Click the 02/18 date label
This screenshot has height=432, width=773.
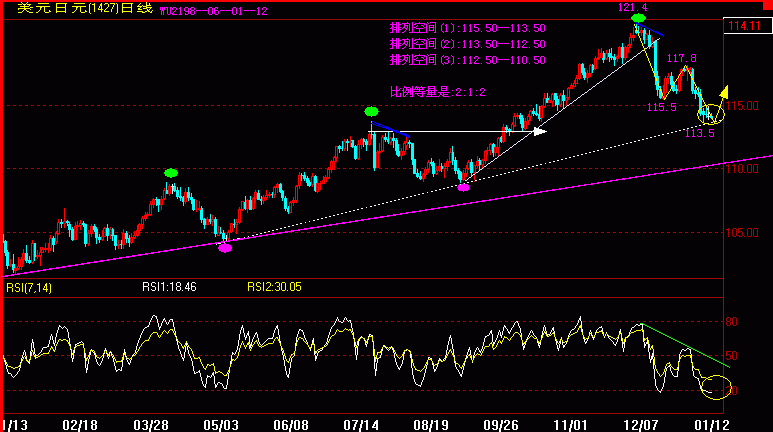80,425
